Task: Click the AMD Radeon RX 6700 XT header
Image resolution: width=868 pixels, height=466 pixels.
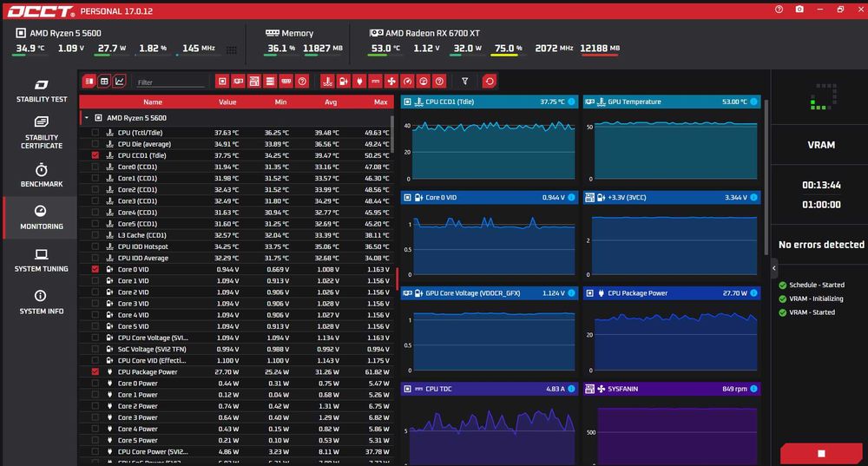Action: click(x=424, y=33)
